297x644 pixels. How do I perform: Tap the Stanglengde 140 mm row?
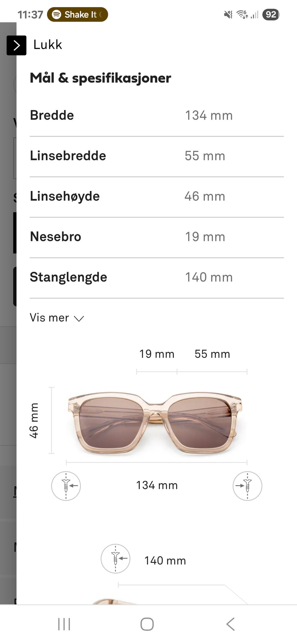pyautogui.click(x=157, y=277)
